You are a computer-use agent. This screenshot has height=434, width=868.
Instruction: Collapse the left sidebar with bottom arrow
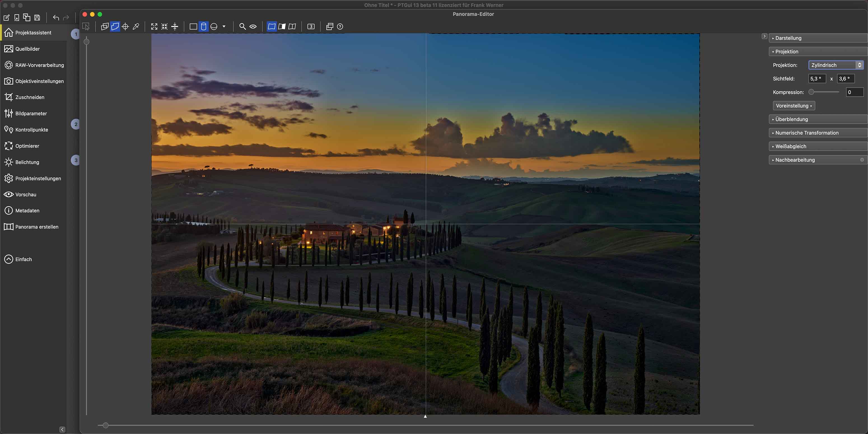[x=62, y=429]
